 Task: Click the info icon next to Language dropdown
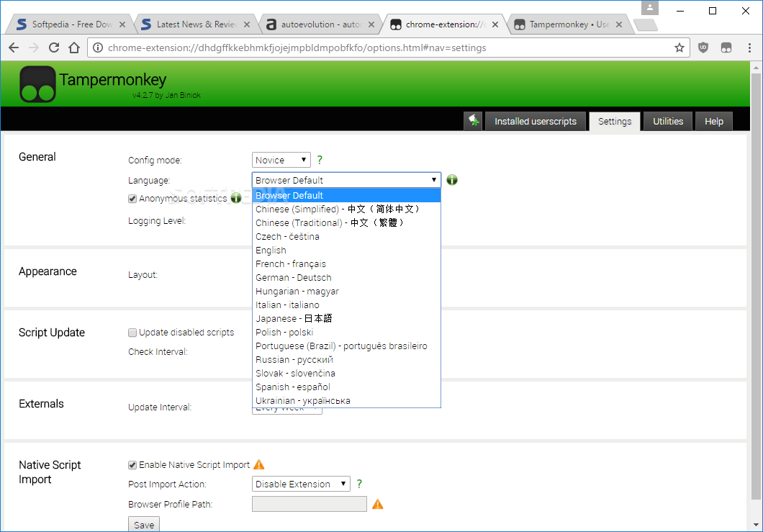point(452,180)
